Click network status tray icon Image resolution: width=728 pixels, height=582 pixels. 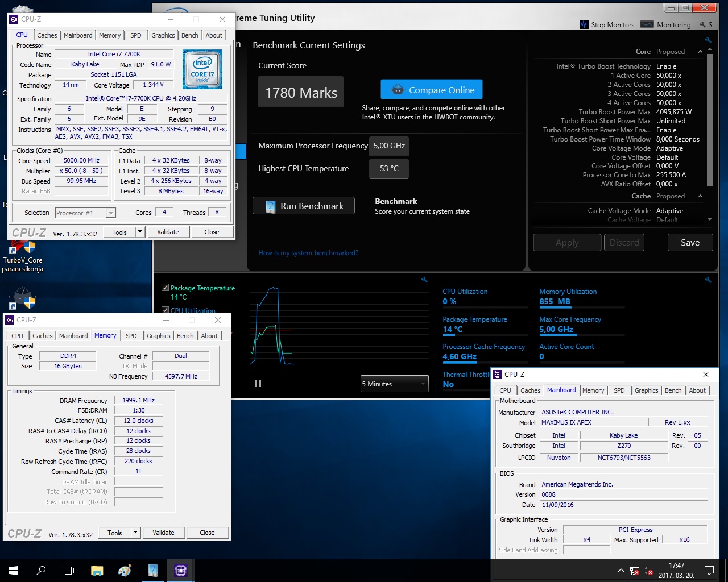point(635,571)
